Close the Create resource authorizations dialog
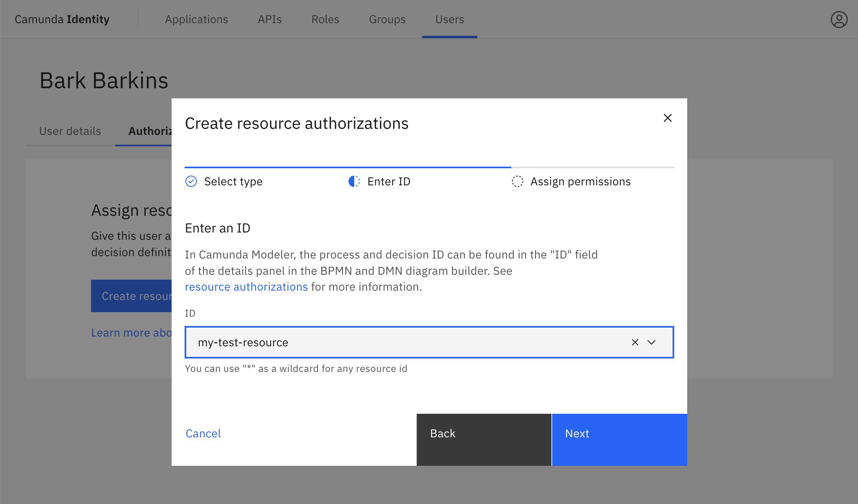The width and height of the screenshot is (858, 504). (667, 118)
